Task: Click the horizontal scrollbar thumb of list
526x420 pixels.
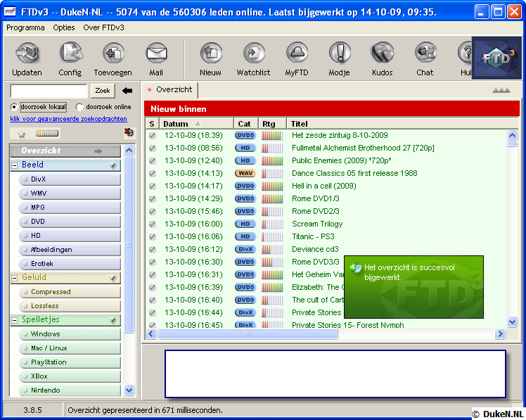Action: click(248, 334)
